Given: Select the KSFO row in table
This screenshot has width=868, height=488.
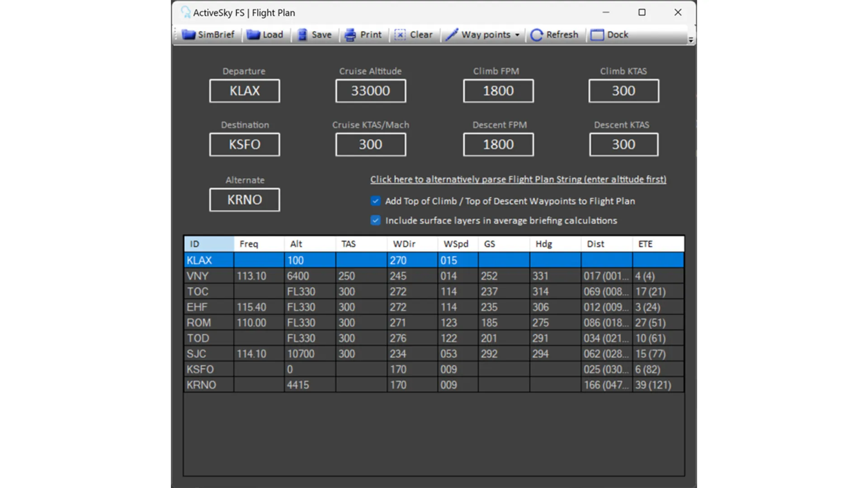Looking at the screenshot, I should tap(434, 370).
